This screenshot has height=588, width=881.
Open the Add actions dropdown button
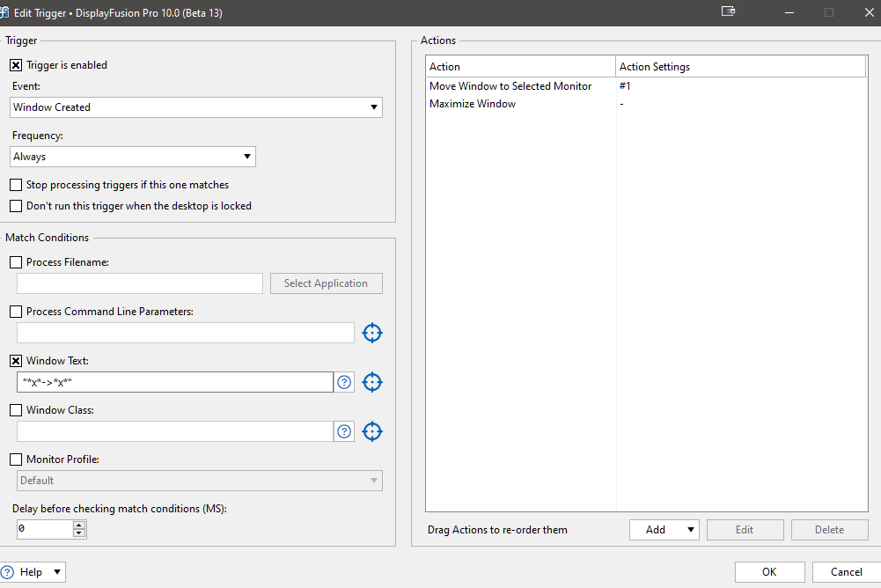tap(664, 530)
